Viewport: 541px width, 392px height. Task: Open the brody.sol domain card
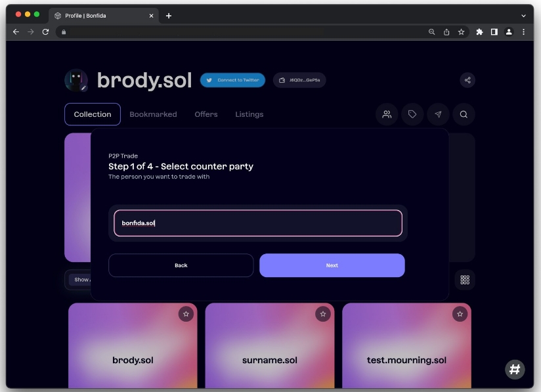(x=133, y=346)
